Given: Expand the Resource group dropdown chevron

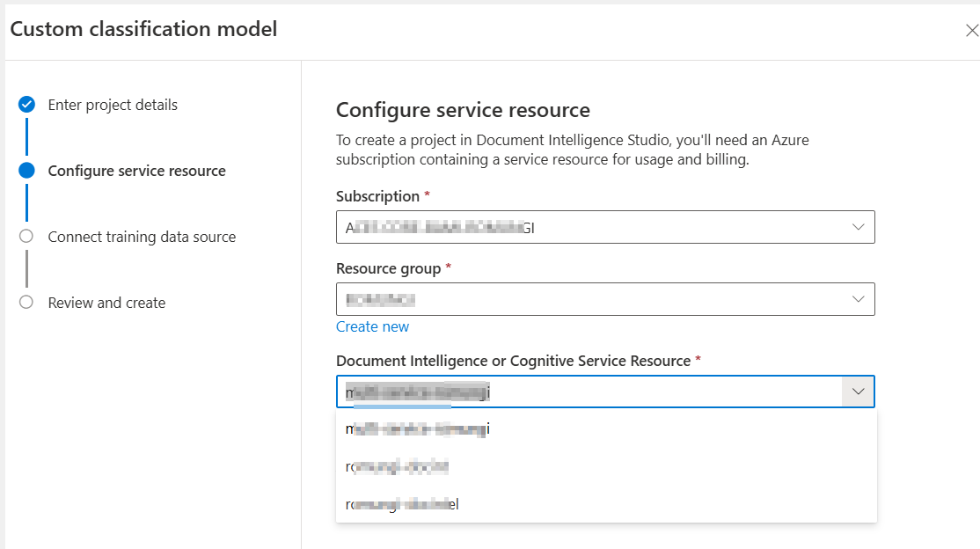Looking at the screenshot, I should point(859,299).
